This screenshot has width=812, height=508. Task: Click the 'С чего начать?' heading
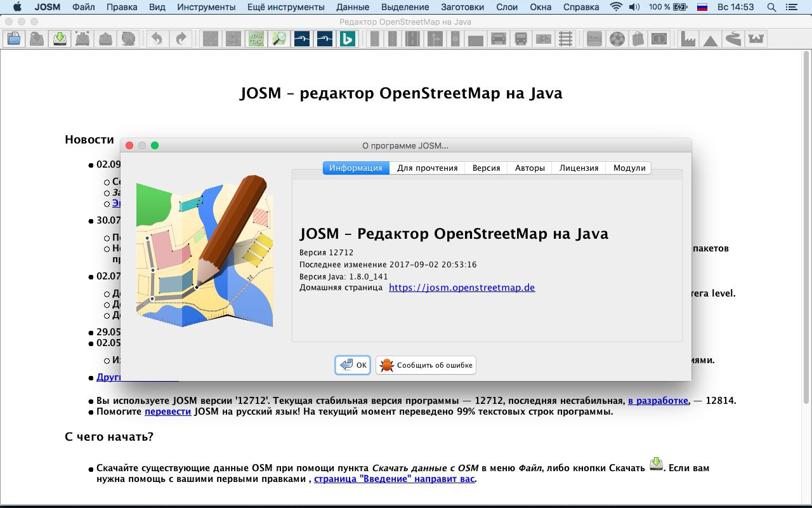coord(109,437)
